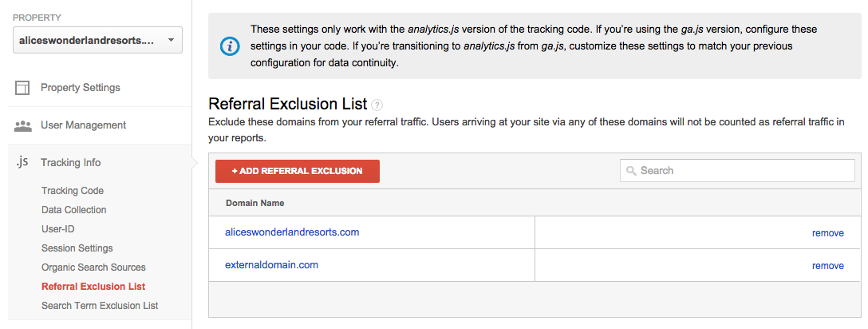
Task: Click into the Search input field
Action: 737,171
